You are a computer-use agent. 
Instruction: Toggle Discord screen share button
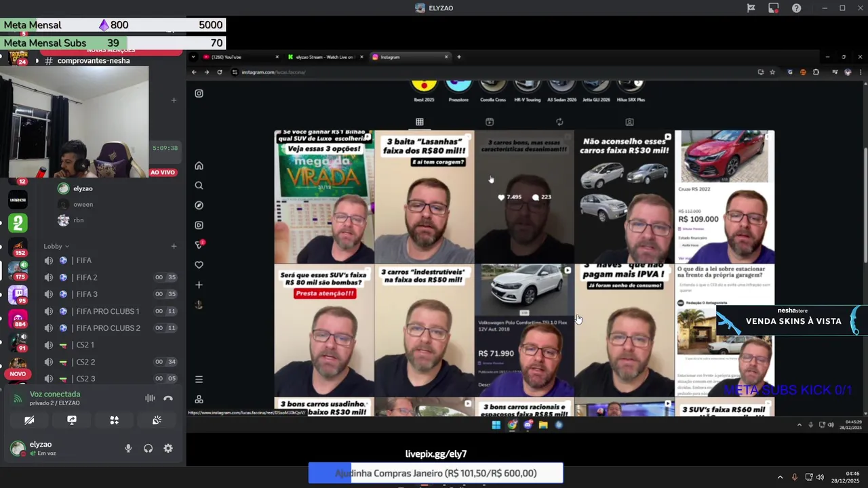(x=72, y=420)
